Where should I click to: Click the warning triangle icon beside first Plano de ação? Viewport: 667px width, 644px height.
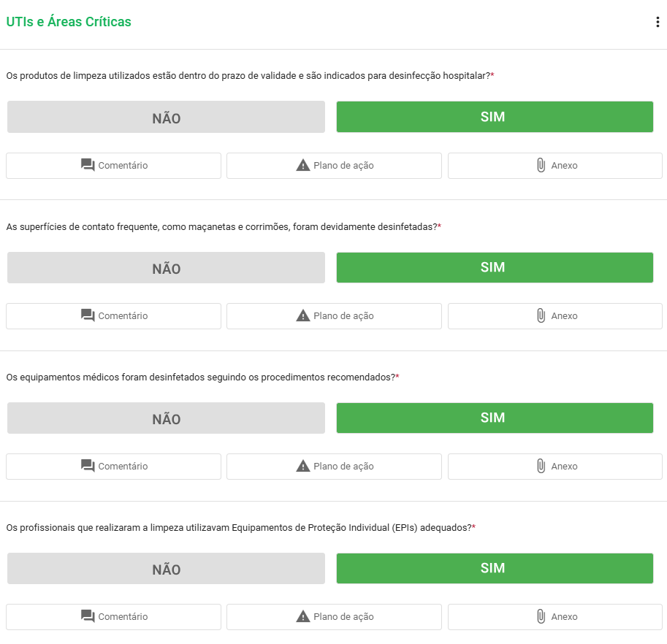point(302,165)
